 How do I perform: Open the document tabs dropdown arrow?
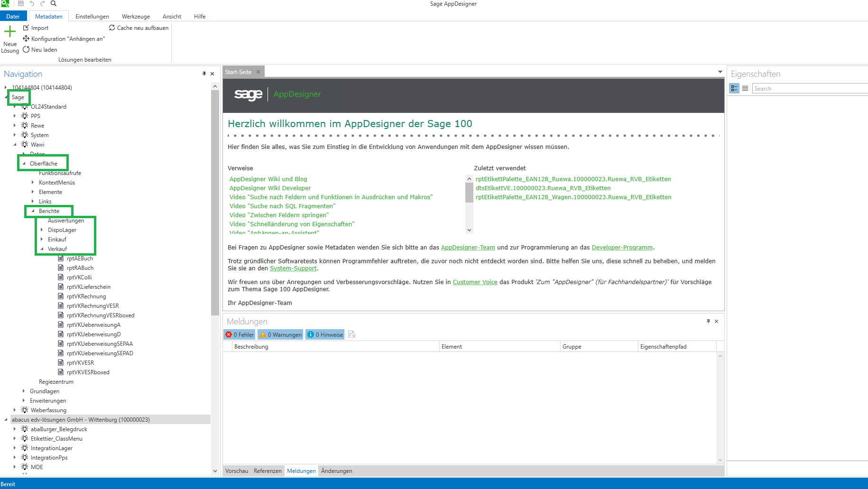720,72
